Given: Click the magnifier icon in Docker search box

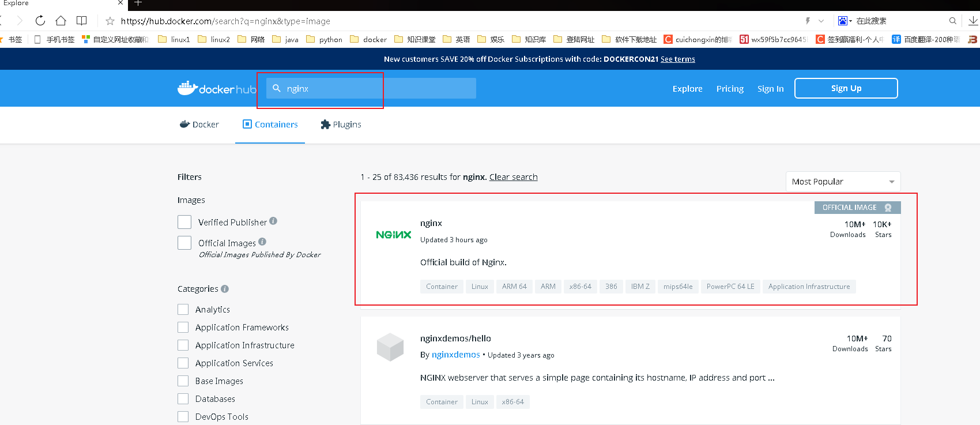Looking at the screenshot, I should click(x=277, y=88).
